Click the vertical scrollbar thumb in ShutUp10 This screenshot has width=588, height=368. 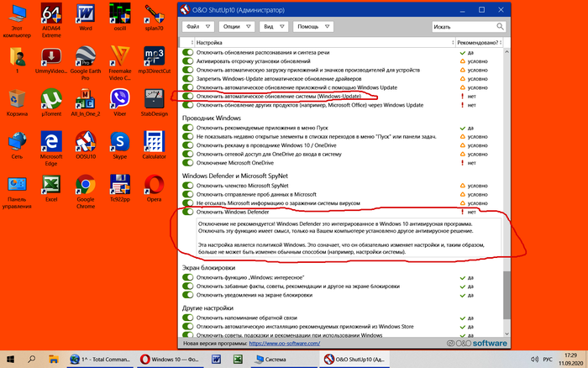(507, 295)
